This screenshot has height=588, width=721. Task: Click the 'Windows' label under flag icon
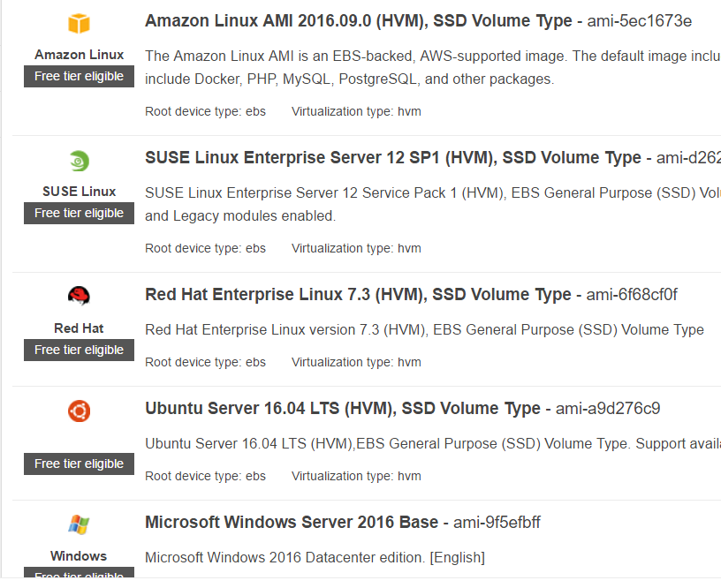pos(80,556)
